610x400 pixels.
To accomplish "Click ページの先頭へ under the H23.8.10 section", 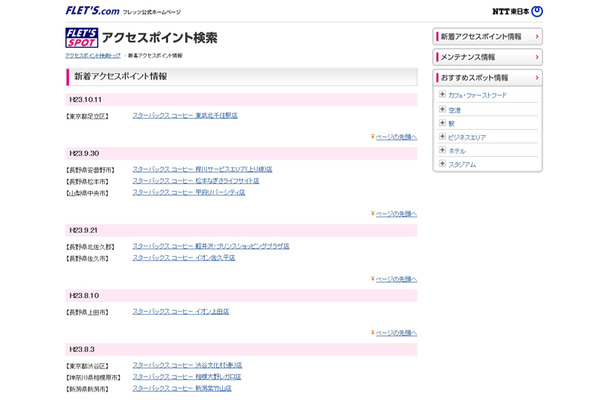I will [x=396, y=333].
